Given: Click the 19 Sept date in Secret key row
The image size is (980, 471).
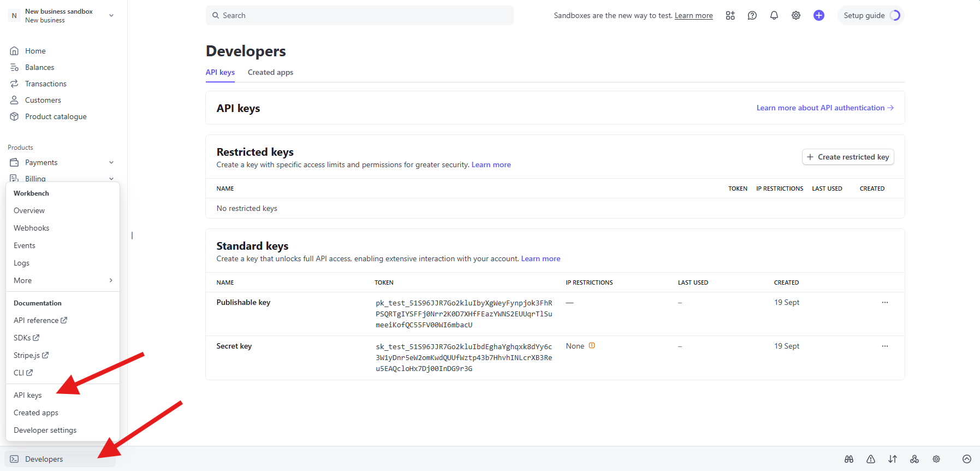Looking at the screenshot, I should pos(787,346).
